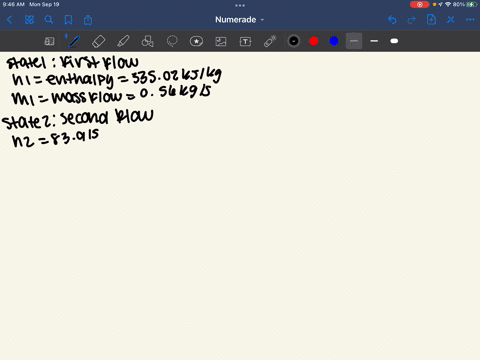The height and width of the screenshot is (360, 480).
Task: Tap the Wi-Fi status icon
Action: coord(448,4)
